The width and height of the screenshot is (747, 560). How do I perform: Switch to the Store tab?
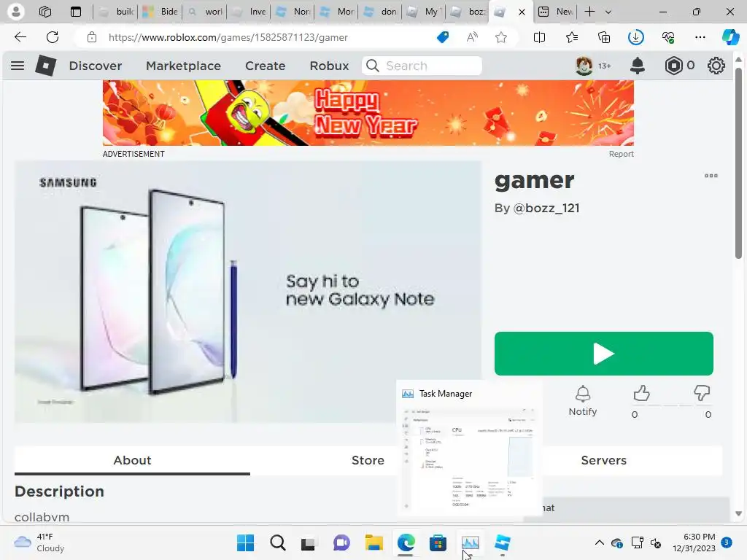(x=368, y=461)
